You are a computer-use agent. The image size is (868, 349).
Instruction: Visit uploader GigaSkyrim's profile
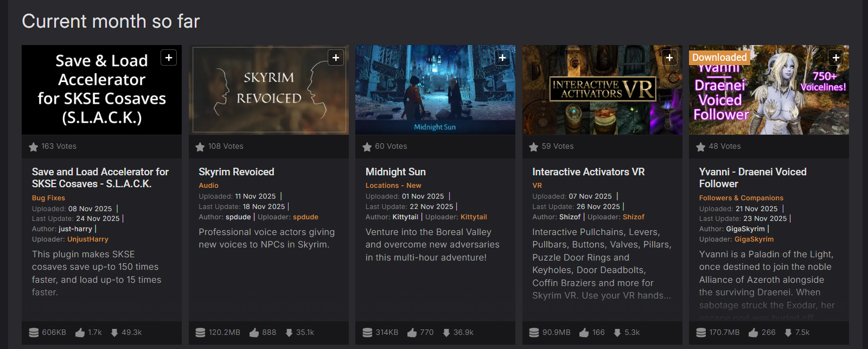[x=754, y=239]
